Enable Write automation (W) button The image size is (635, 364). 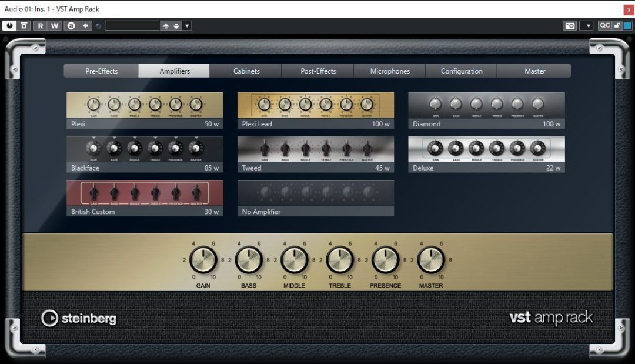coord(54,26)
